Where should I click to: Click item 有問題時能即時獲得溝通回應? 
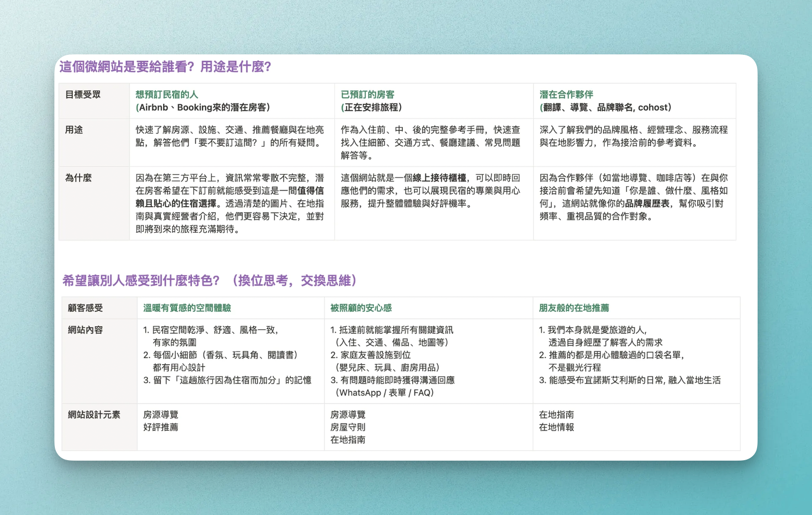pos(392,380)
